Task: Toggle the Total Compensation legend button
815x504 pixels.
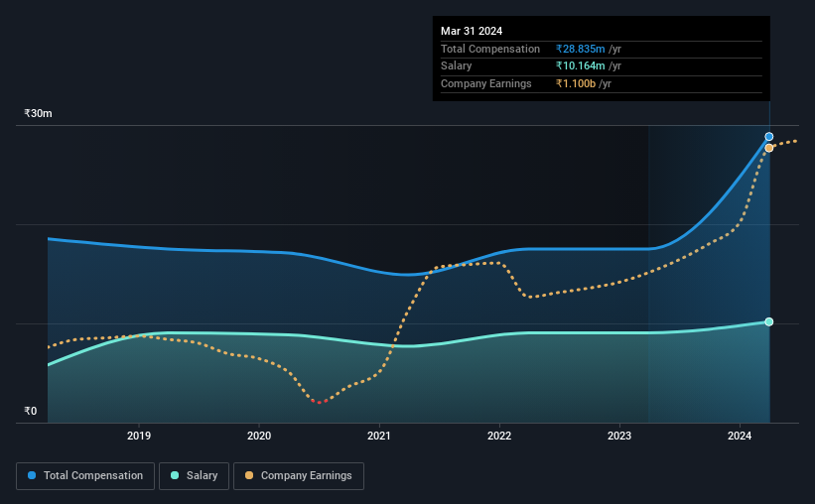Action: coord(85,476)
